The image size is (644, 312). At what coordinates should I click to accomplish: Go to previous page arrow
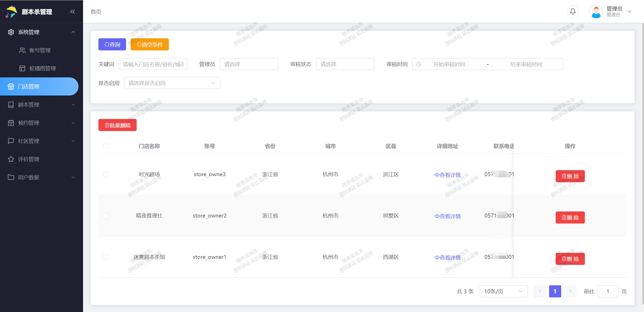coord(540,291)
